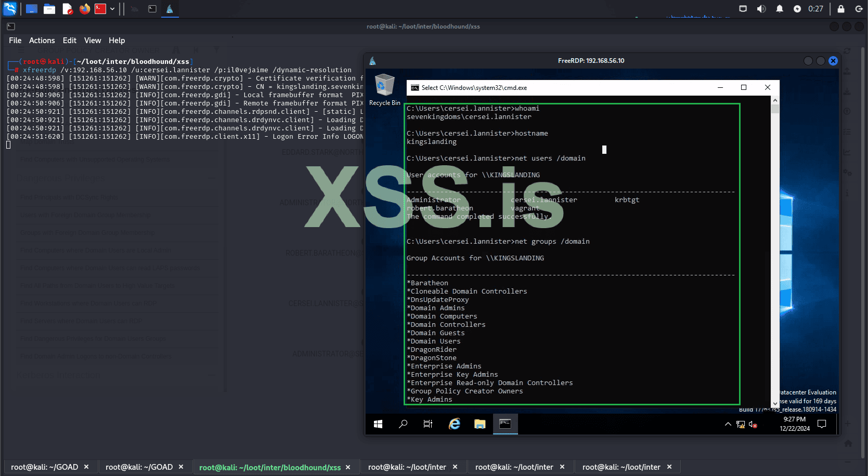
Task: Launch Firefox from the top panel
Action: tap(85, 9)
